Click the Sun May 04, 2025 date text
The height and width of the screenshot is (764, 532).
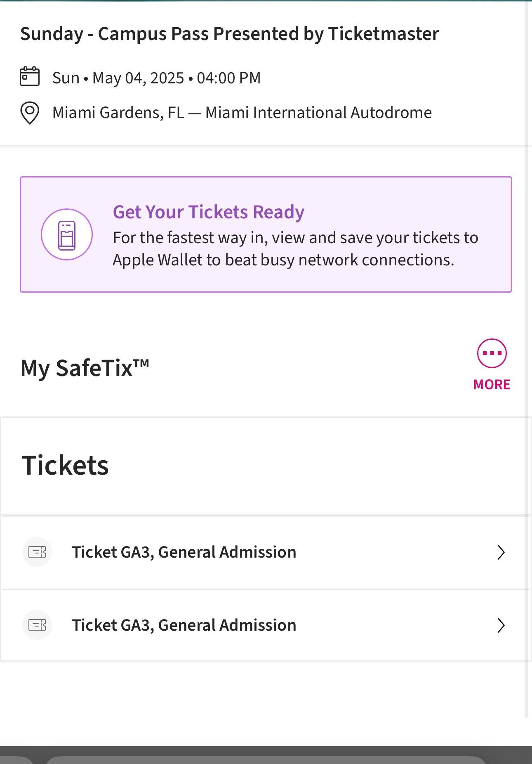(x=156, y=78)
